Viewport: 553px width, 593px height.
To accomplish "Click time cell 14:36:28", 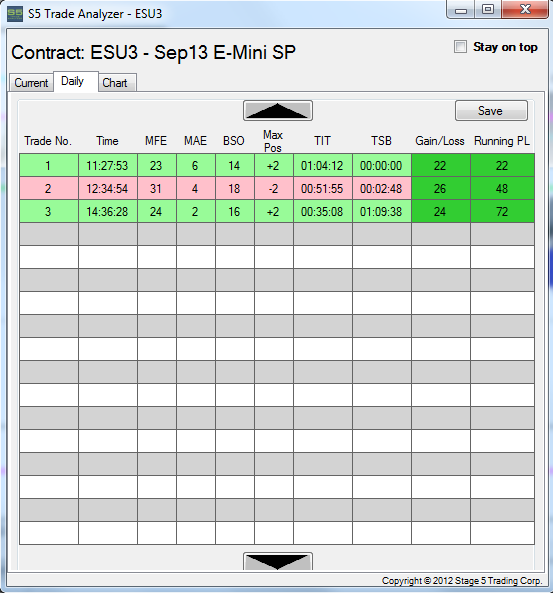I will pos(108,211).
